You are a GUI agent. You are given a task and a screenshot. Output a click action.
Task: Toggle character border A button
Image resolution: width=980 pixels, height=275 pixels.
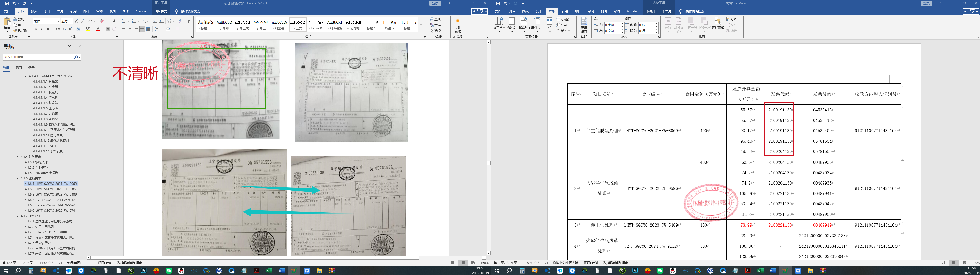[x=114, y=21]
